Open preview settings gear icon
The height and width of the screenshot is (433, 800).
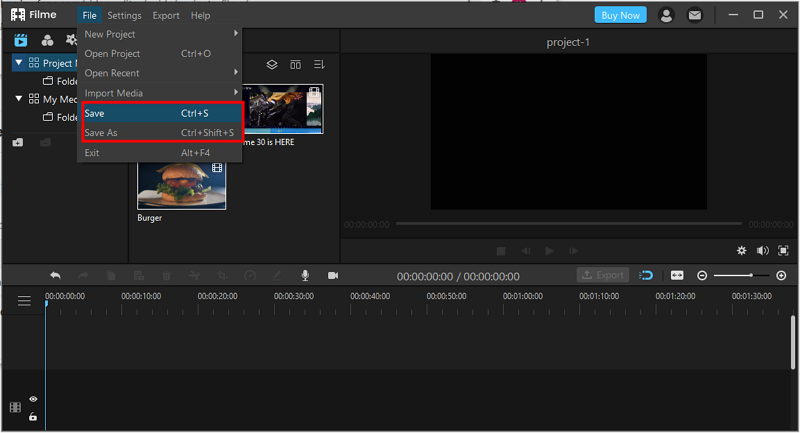pos(741,250)
